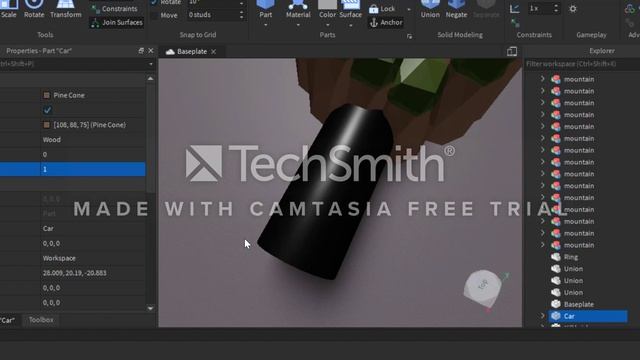Screen dimensions: 640x360
Task: Toggle Join Surfaces in Tools
Action: pos(116,22)
